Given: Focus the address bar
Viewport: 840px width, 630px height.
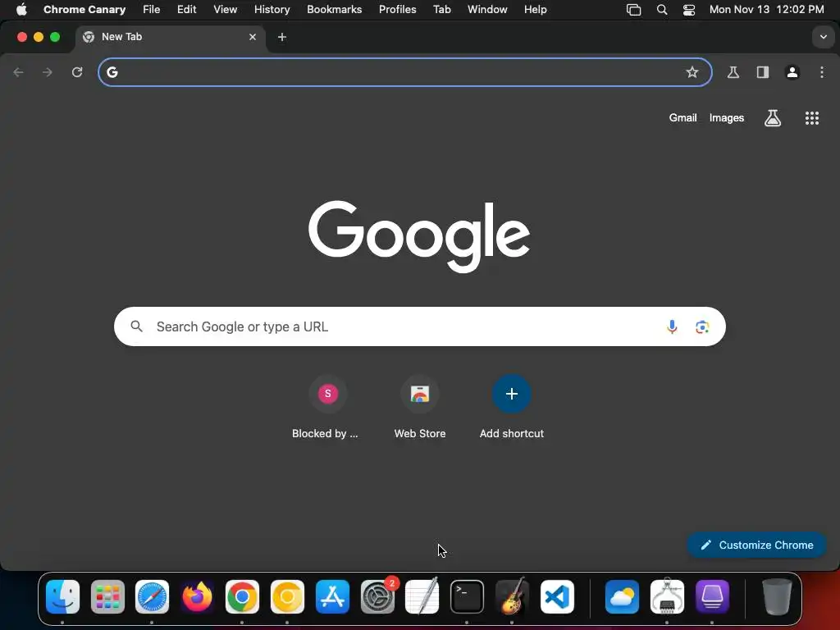Looking at the screenshot, I should pyautogui.click(x=405, y=72).
